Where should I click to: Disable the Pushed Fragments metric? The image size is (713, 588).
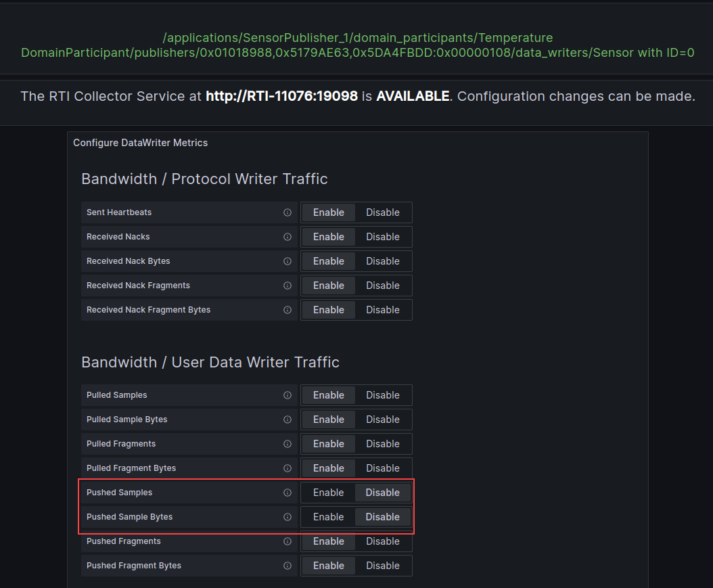[383, 541]
